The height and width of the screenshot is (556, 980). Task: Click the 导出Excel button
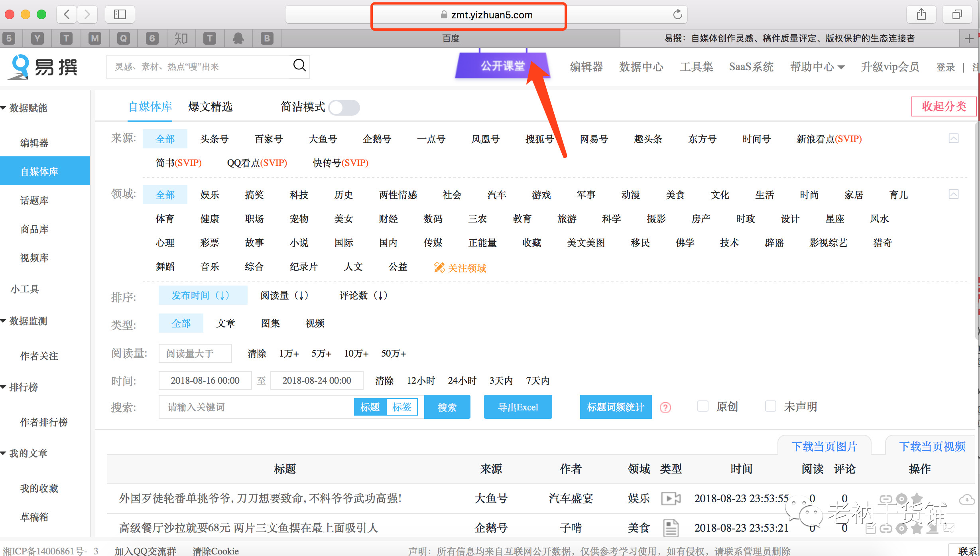[x=518, y=407]
